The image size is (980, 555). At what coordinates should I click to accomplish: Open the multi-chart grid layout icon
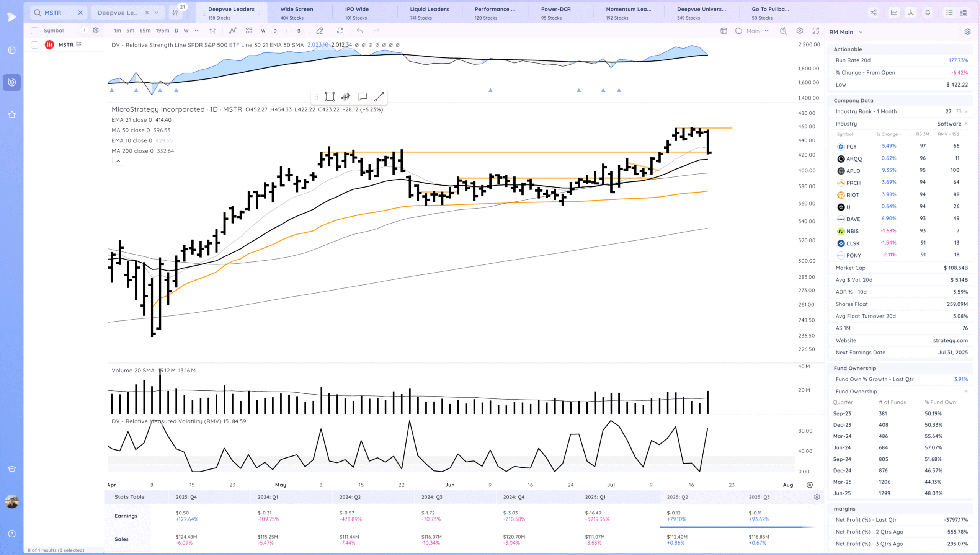(249, 31)
